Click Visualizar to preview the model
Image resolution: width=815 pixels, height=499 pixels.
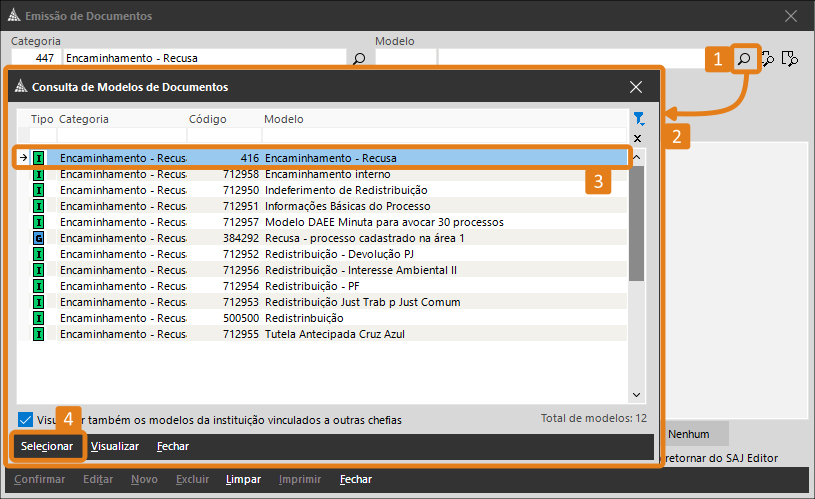114,446
